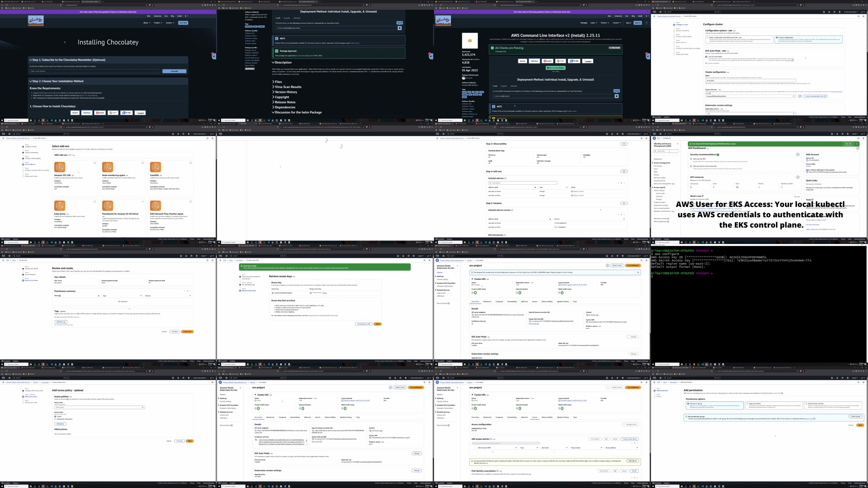Choose puppet method on AWS CLI package page
Screen dimensions: 868x488
[588, 61]
